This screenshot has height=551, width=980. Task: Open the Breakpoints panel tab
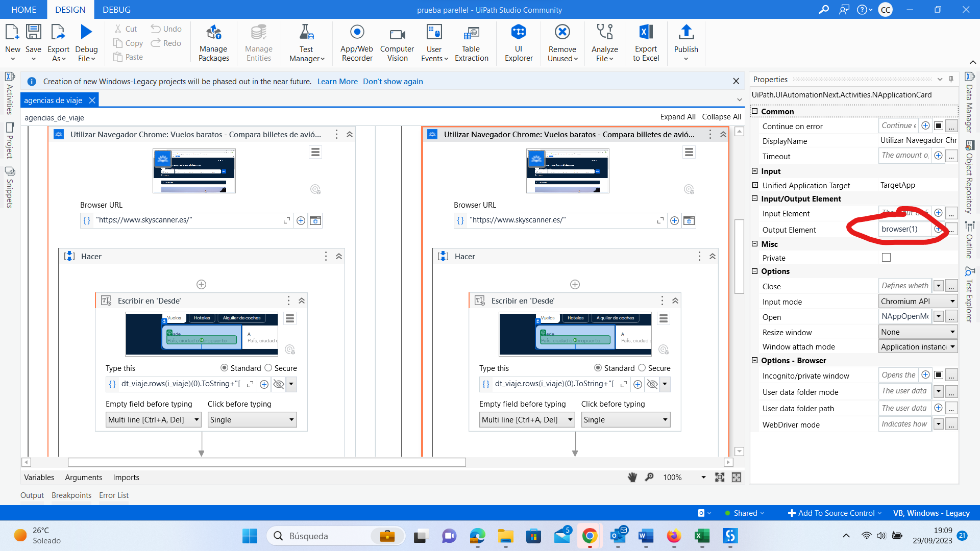71,495
